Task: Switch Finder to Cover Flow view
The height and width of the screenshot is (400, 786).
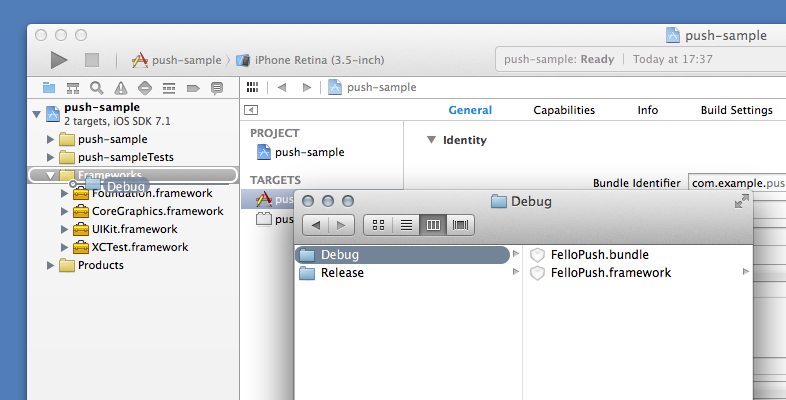Action: [x=461, y=225]
